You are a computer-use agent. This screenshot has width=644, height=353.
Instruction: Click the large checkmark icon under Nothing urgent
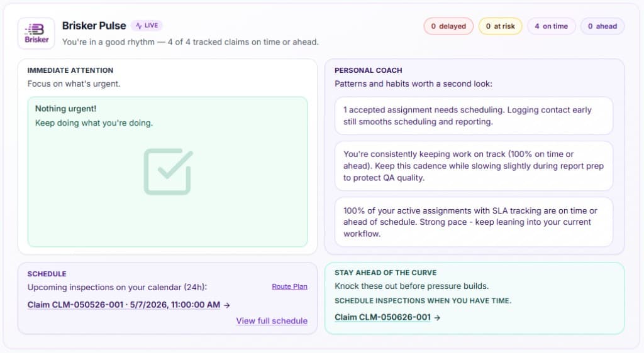click(168, 171)
